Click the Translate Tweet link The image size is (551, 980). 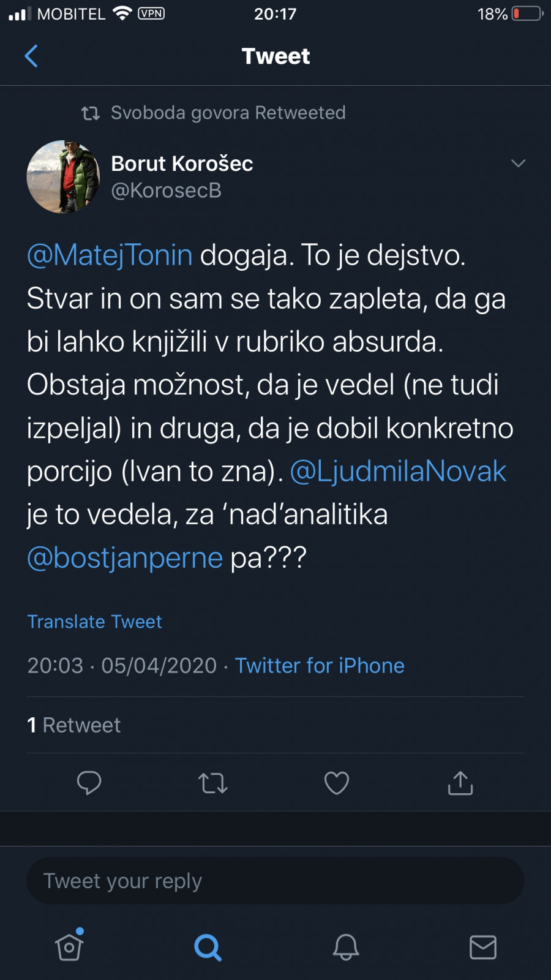point(95,622)
